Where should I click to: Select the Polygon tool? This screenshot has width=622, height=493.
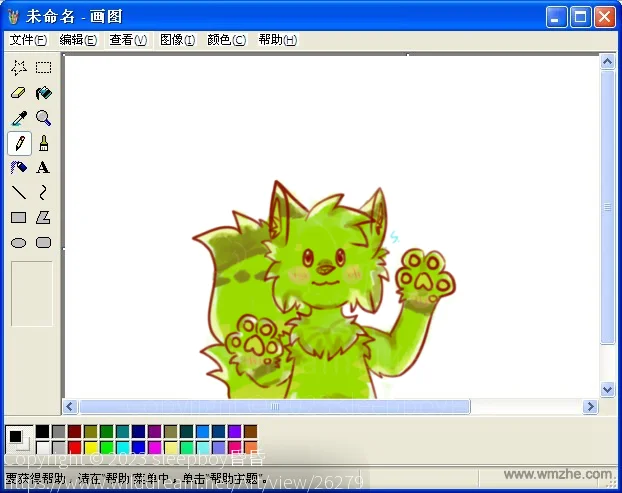click(43, 218)
